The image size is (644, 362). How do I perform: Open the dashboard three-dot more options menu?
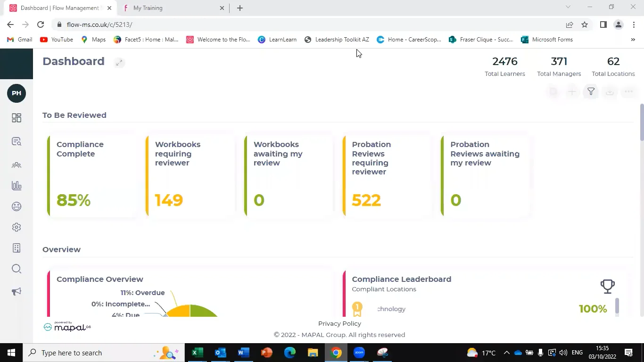click(628, 92)
